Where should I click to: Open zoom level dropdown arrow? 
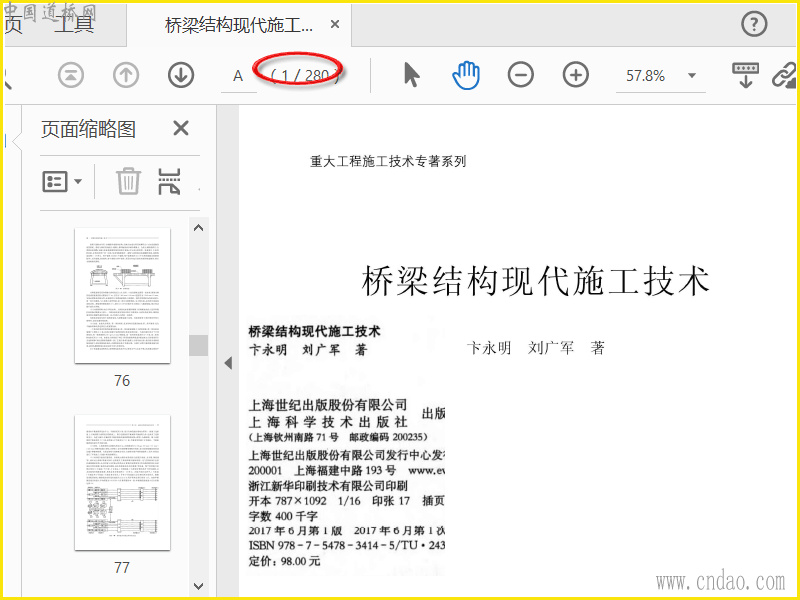[692, 76]
